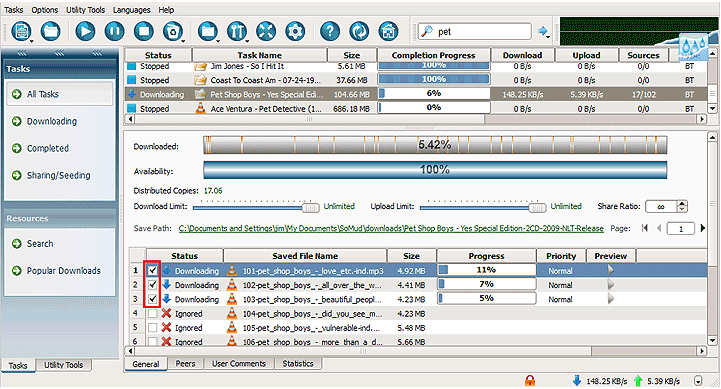Click the blue go arrow beside search
This screenshot has height=389, width=721.
tap(543, 31)
